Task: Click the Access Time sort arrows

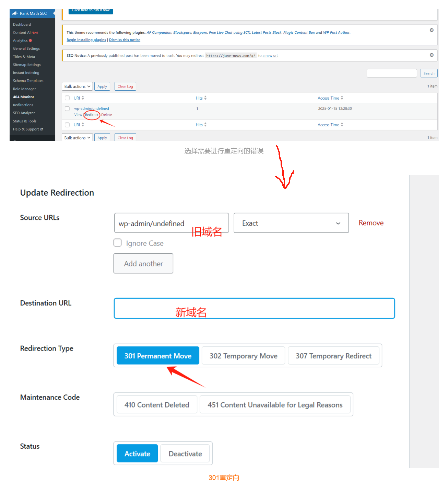Action: coord(342,98)
